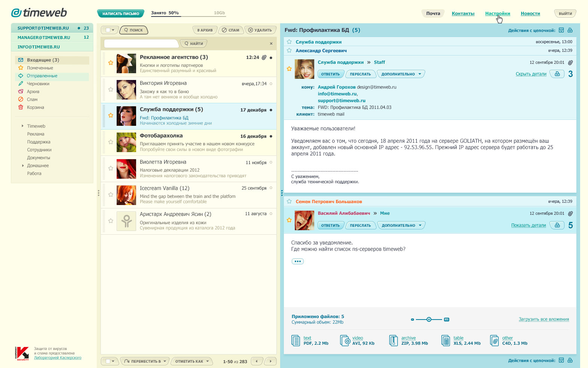Print the Служба поддержки email
588x368 pixels.
click(557, 74)
